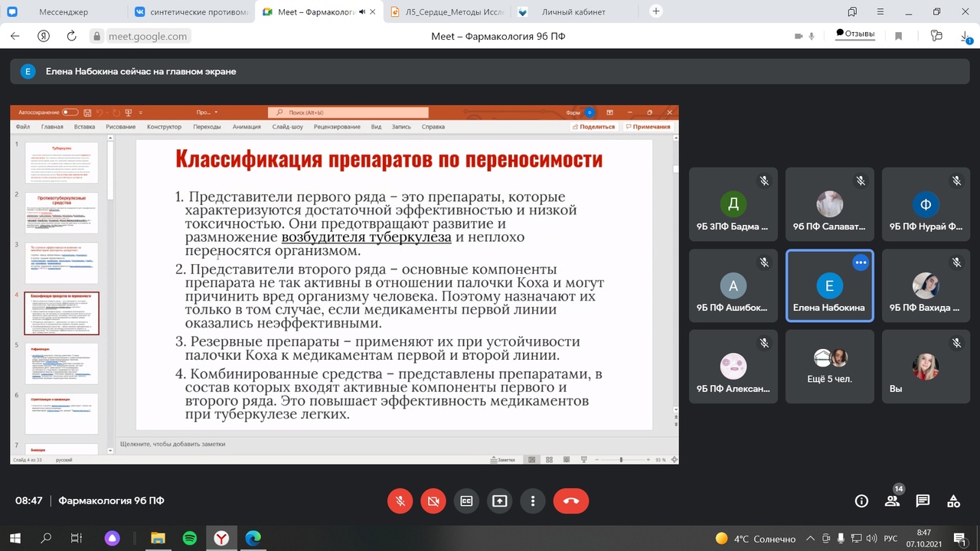Select slide 5 thumbnail in panel

(61, 364)
